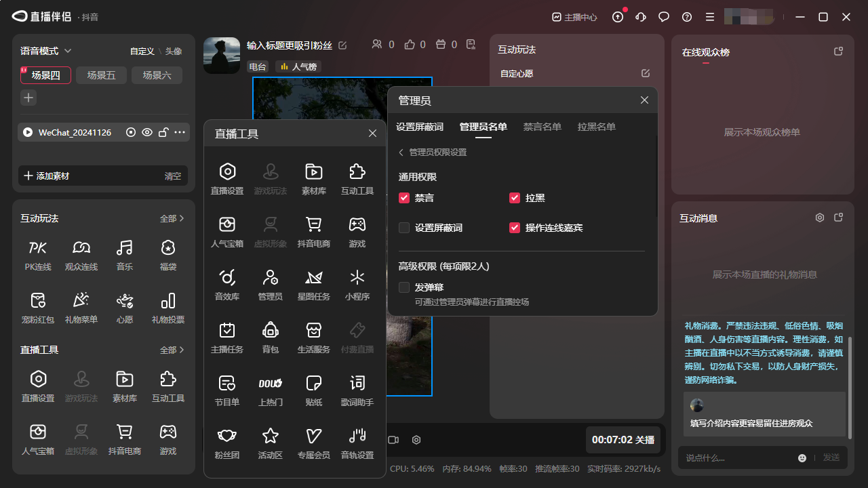Check the 设置屏蔽词 permission checkbox
Image resolution: width=868 pixels, height=488 pixels.
click(x=404, y=228)
